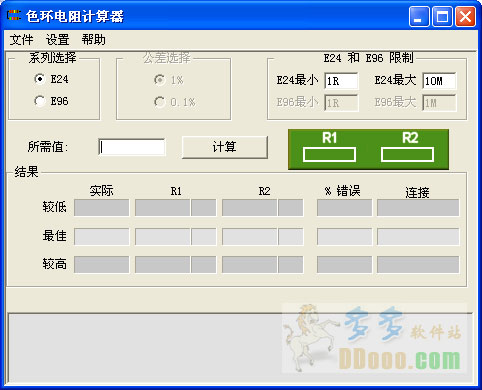Screen dimensions: 482x390
Task: Click the 实际 column header
Action: click(x=101, y=191)
